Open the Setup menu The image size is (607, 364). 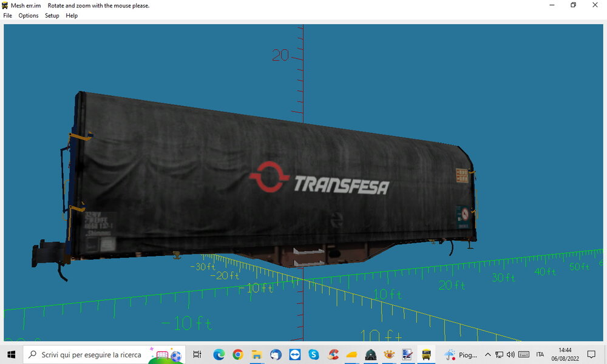[52, 16]
